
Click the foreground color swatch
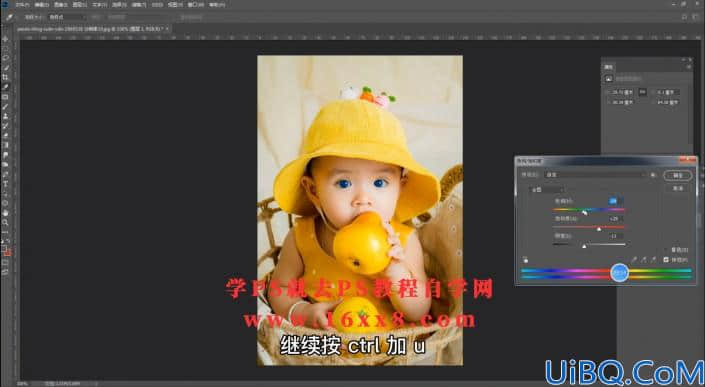pos(4,247)
